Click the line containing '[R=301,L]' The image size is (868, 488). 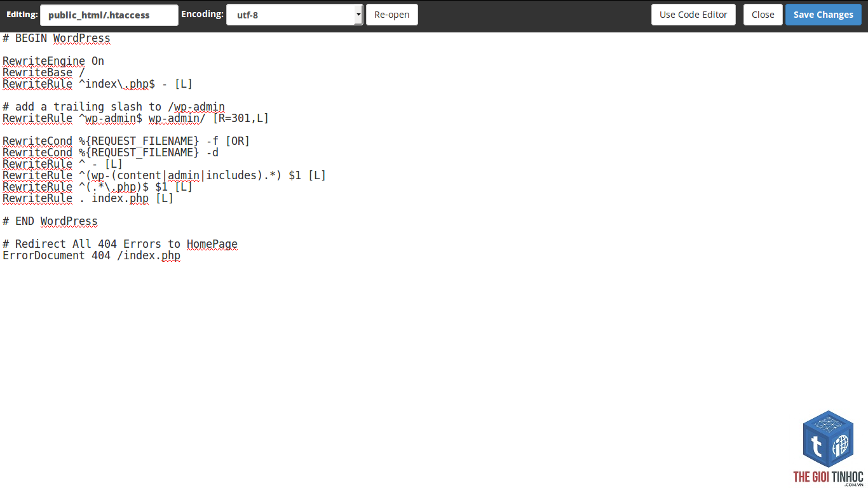pyautogui.click(x=135, y=119)
